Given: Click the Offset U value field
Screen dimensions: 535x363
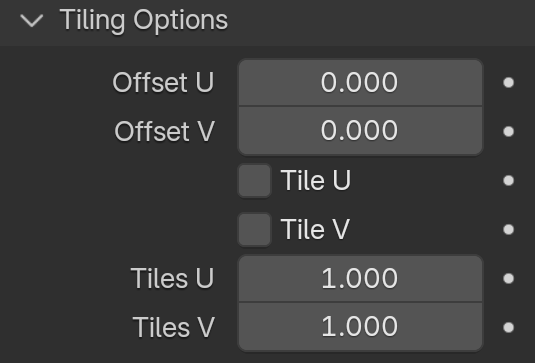Looking at the screenshot, I should [x=360, y=83].
